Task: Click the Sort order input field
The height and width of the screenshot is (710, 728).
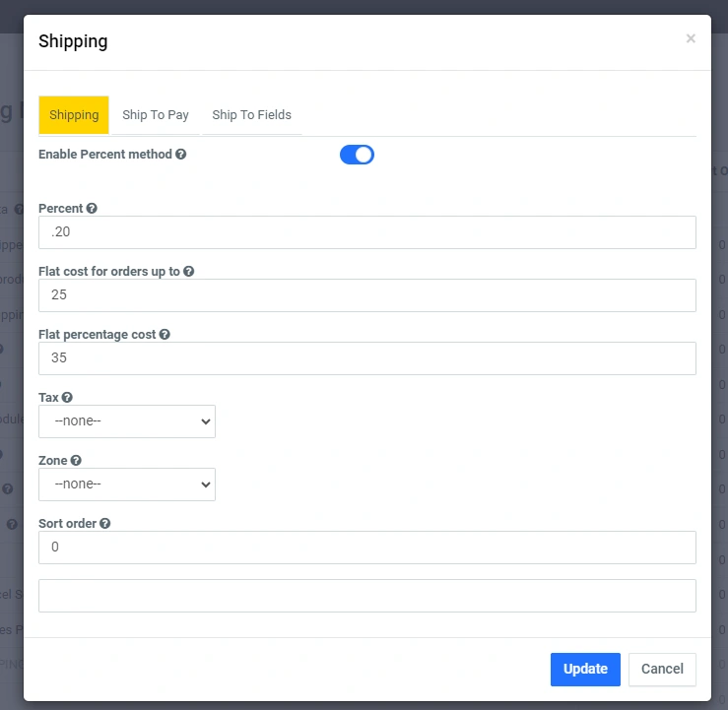Action: [366, 548]
